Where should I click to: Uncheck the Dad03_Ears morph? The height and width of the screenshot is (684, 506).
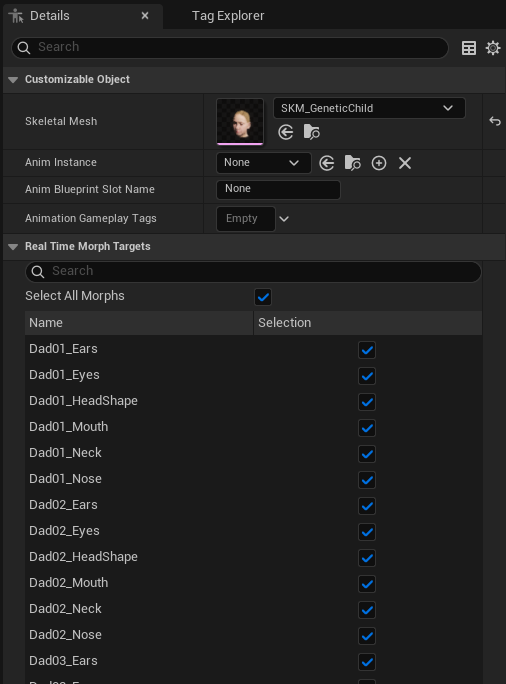coord(367,662)
